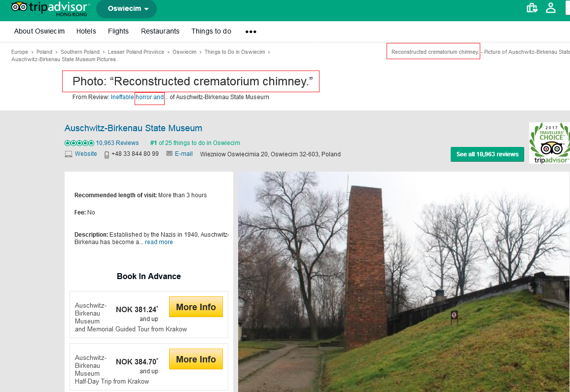Open the trips suitcase icon
The image size is (570, 392).
click(x=532, y=8)
